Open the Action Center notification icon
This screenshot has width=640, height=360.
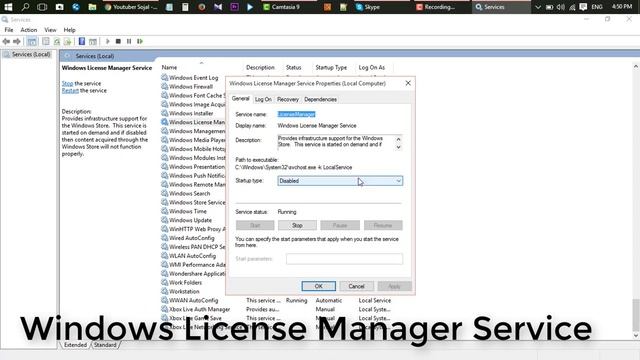[583, 7]
